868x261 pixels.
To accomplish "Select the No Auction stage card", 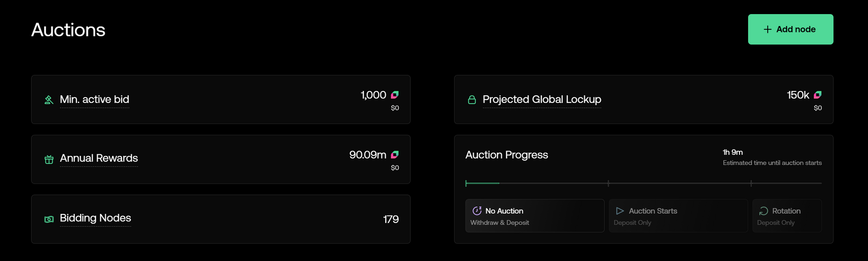I will coord(535,216).
